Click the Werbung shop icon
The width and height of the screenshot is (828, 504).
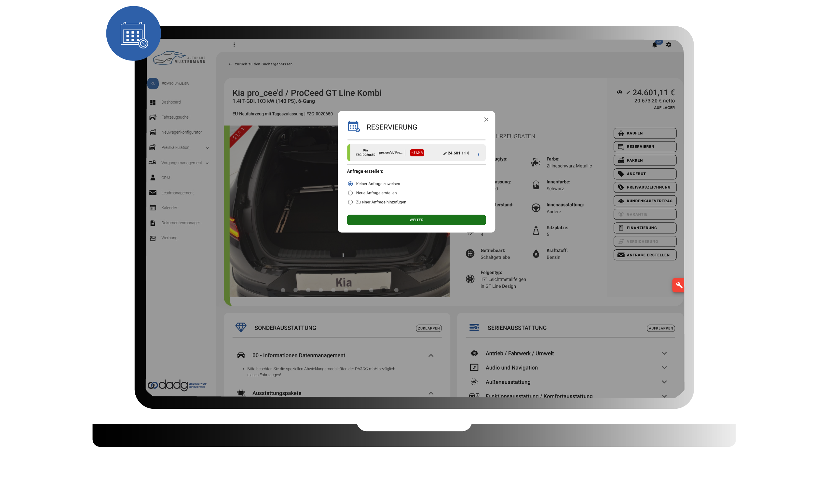[x=153, y=238]
